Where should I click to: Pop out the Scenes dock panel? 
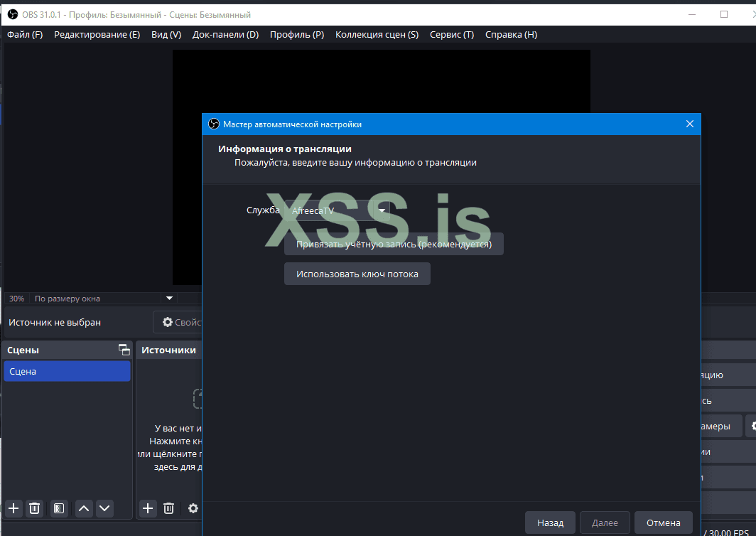point(124,350)
